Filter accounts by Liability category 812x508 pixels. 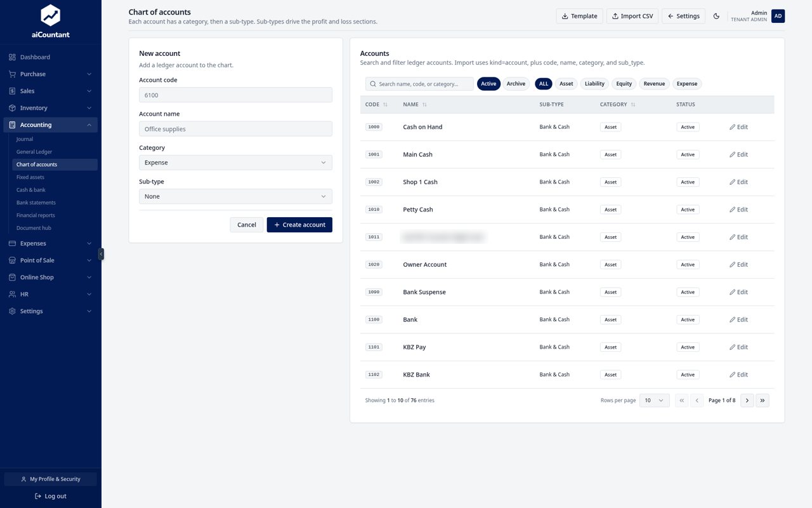[594, 84]
